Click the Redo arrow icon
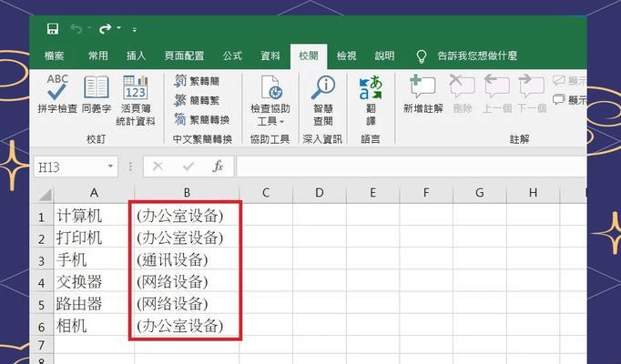 (105, 29)
